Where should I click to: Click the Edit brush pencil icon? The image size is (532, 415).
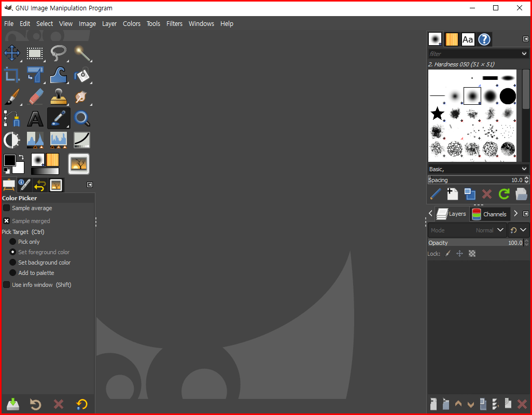click(x=436, y=194)
